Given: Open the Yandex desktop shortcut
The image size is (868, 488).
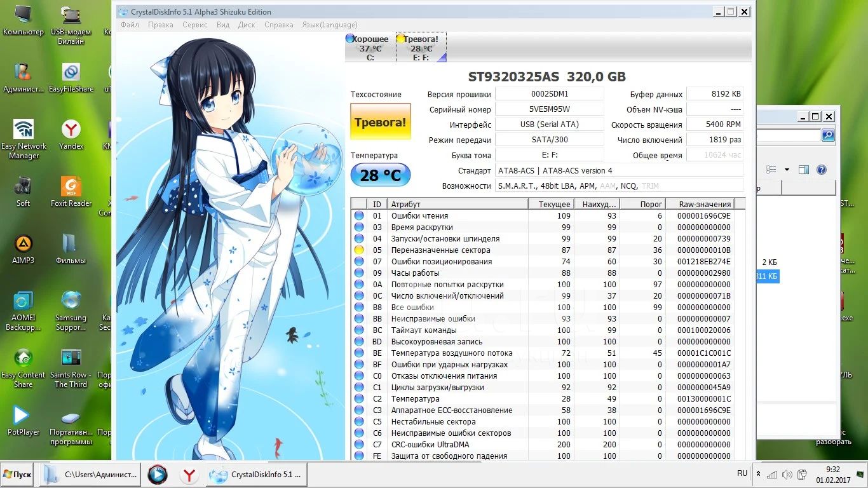Looking at the screenshot, I should point(71,135).
